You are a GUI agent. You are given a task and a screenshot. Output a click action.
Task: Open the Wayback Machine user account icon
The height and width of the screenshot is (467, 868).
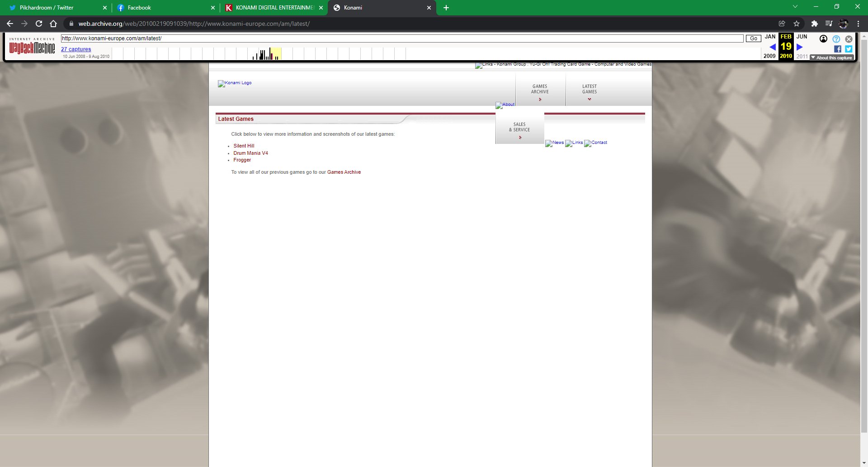coord(823,39)
